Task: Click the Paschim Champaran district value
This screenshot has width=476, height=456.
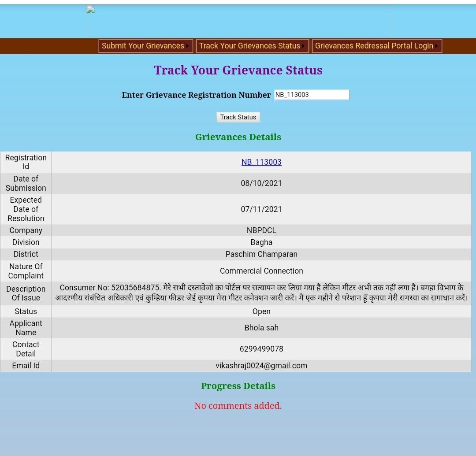Action: [x=261, y=254]
